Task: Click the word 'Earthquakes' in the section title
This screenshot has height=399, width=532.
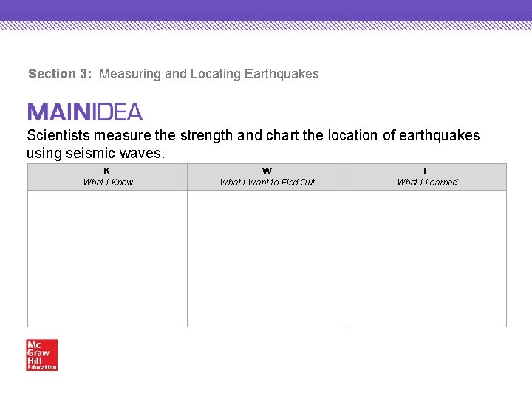Action: pyautogui.click(x=282, y=74)
